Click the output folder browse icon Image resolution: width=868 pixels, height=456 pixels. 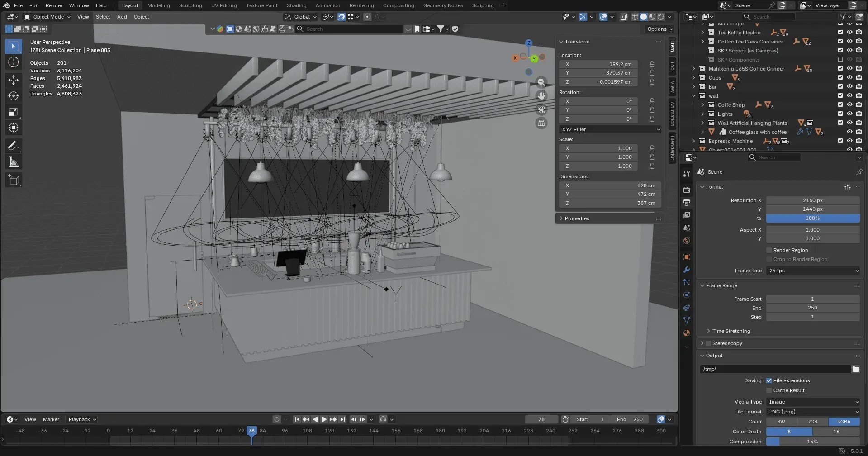click(x=855, y=369)
